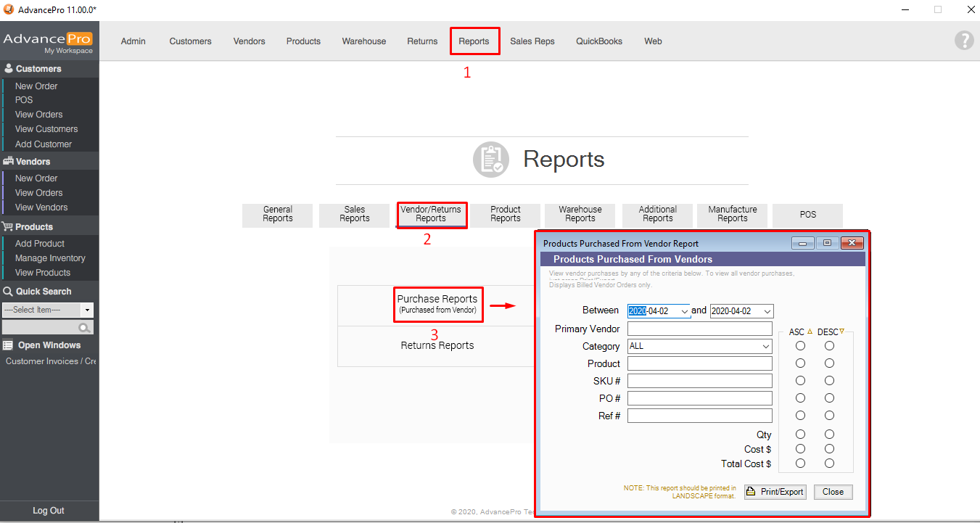
Task: Click the Quick Search magnifier icon
Action: click(x=85, y=328)
